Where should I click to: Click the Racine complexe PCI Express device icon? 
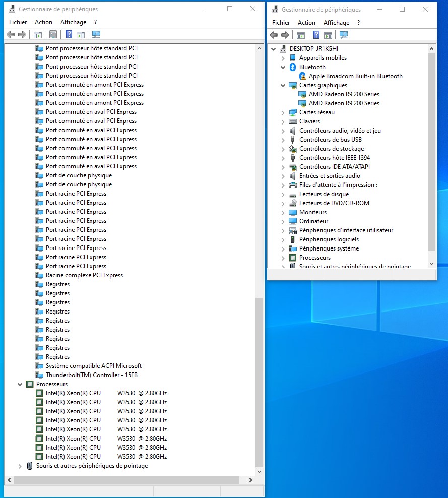[x=40, y=275]
